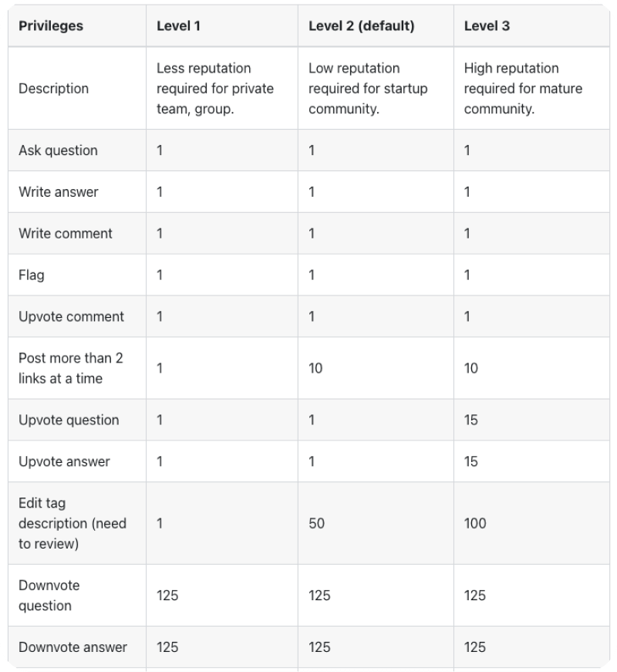
Task: Click the Upvote comment row label
Action: [x=71, y=317]
